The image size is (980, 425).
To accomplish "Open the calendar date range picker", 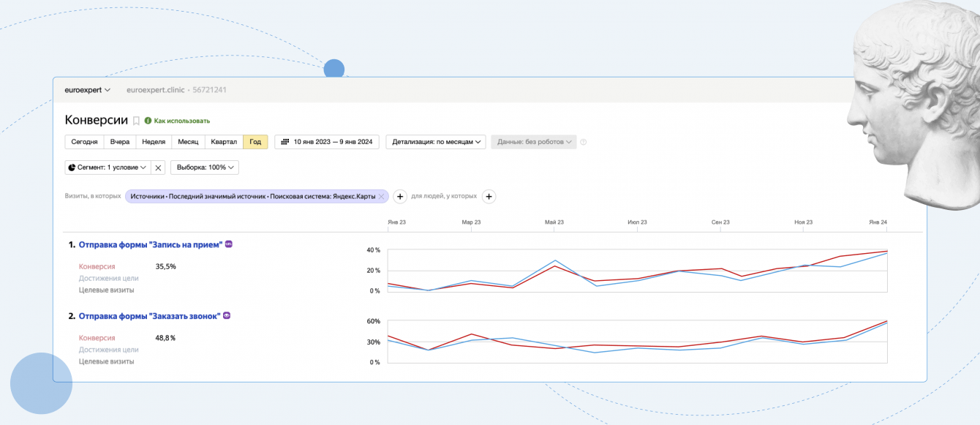I will pos(326,142).
